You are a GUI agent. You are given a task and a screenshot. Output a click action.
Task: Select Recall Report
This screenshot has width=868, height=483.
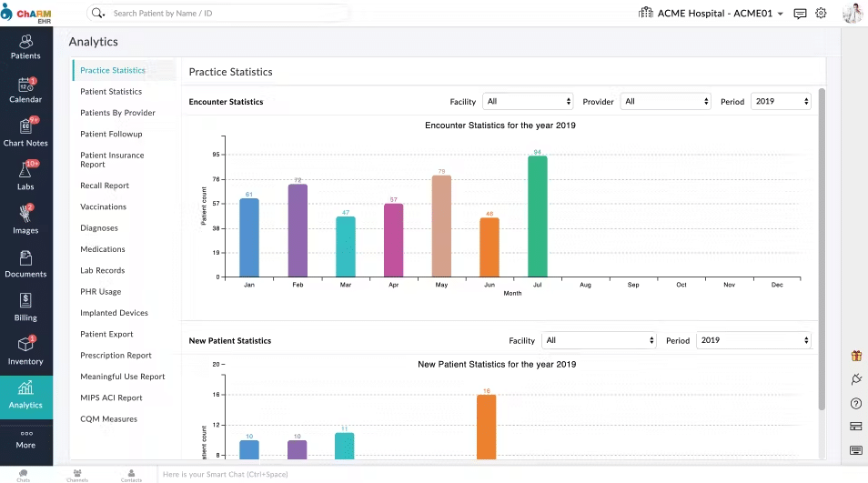[105, 186]
